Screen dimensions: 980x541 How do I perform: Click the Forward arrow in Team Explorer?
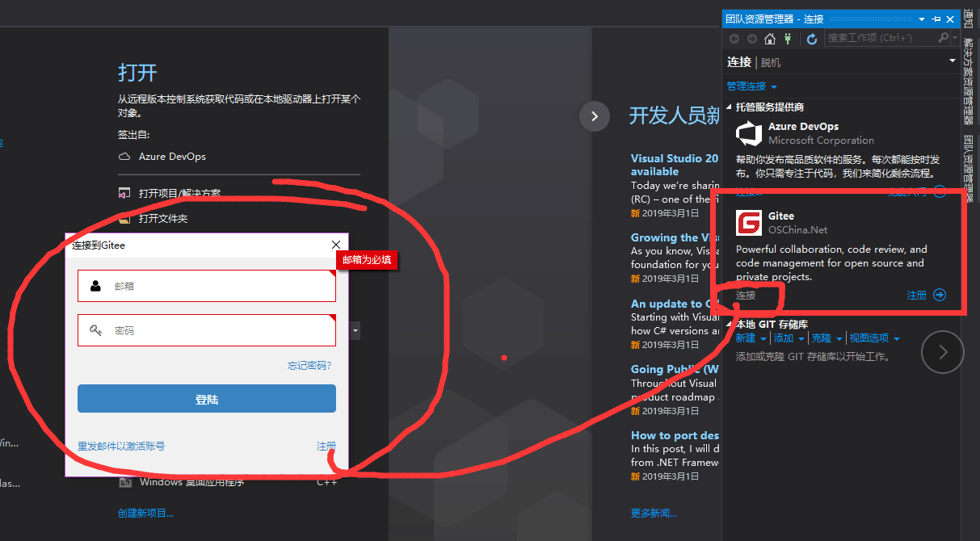pyautogui.click(x=752, y=39)
